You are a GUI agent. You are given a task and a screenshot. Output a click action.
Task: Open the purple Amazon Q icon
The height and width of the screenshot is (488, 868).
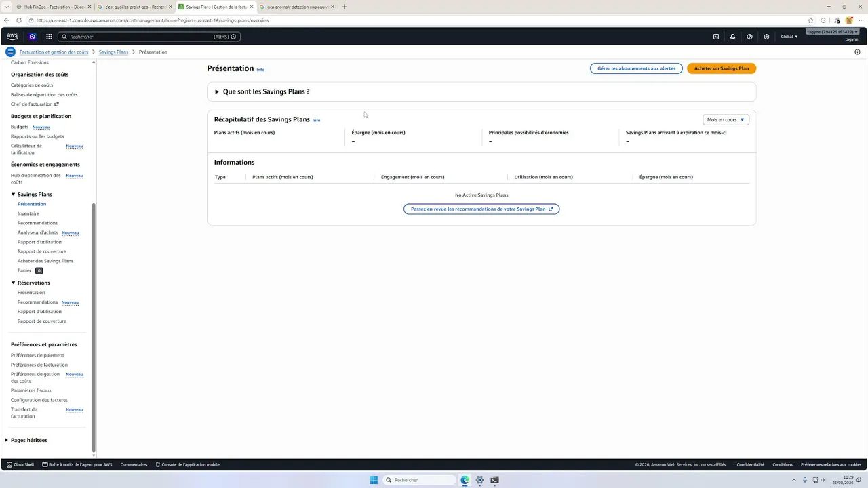pos(32,37)
